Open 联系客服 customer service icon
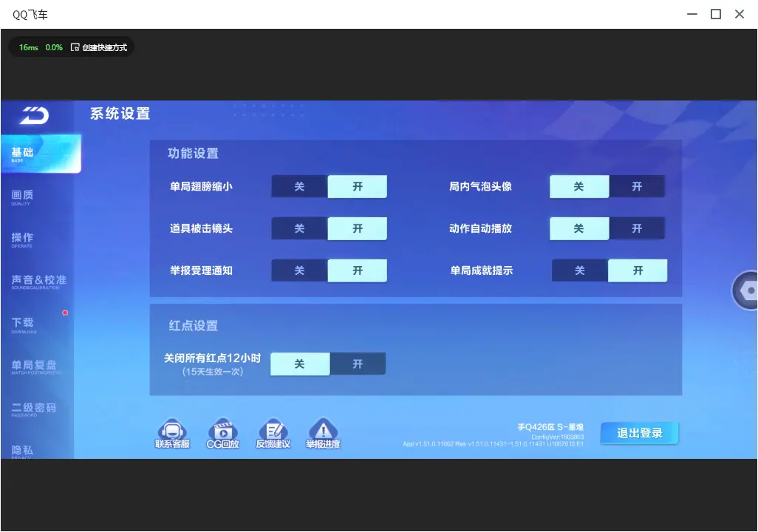Viewport: 758px width, 532px height. coord(172,433)
